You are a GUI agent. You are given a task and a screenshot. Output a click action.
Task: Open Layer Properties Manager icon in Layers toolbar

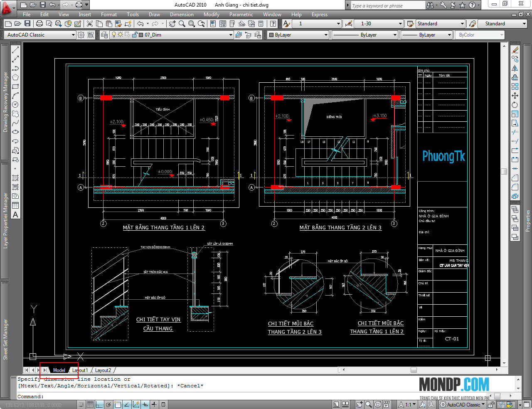[104, 35]
